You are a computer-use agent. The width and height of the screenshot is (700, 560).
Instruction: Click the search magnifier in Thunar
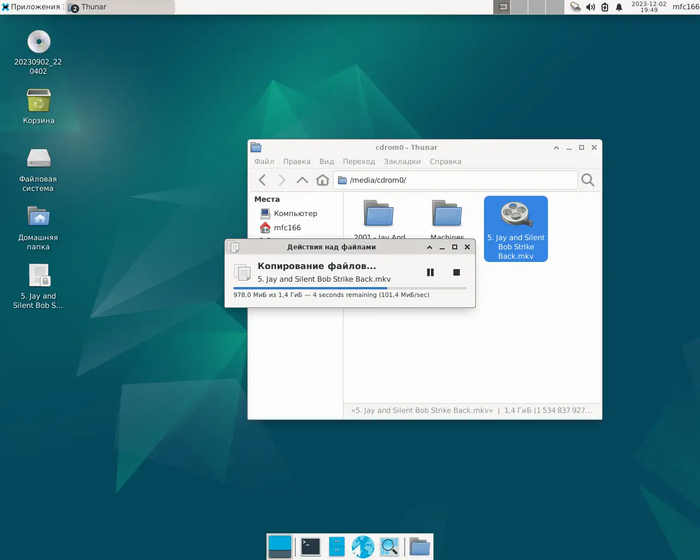click(588, 180)
